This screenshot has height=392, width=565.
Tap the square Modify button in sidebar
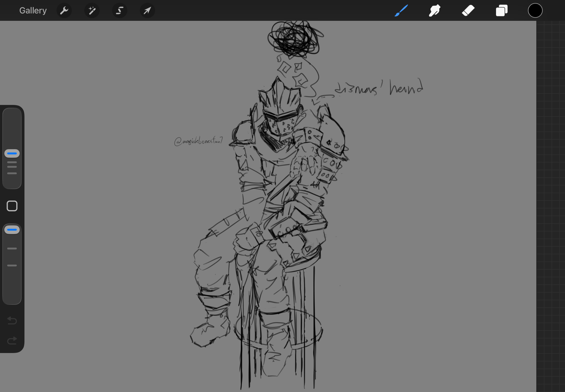pyautogui.click(x=12, y=206)
